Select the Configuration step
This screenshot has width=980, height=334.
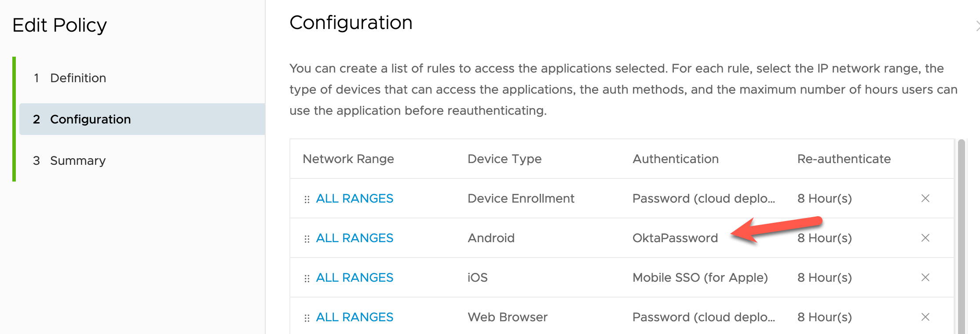point(90,119)
